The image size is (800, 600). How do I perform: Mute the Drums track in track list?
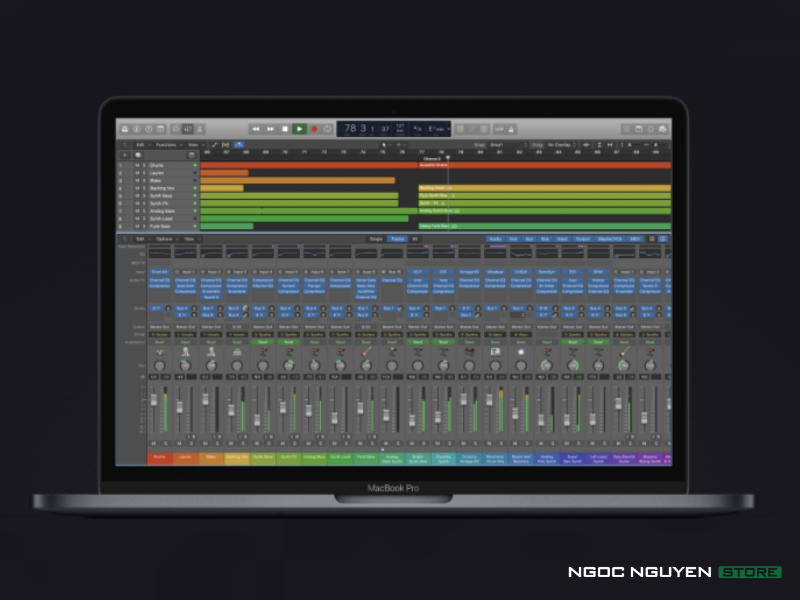point(138,165)
